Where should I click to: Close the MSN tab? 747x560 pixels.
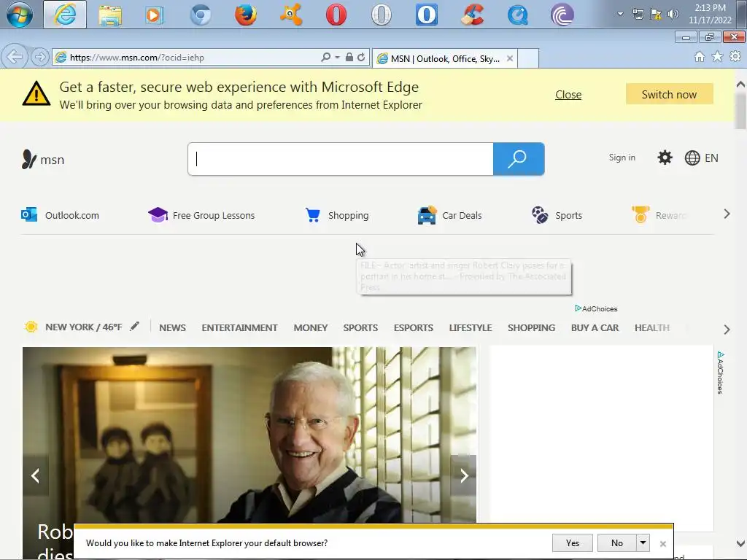(x=510, y=58)
